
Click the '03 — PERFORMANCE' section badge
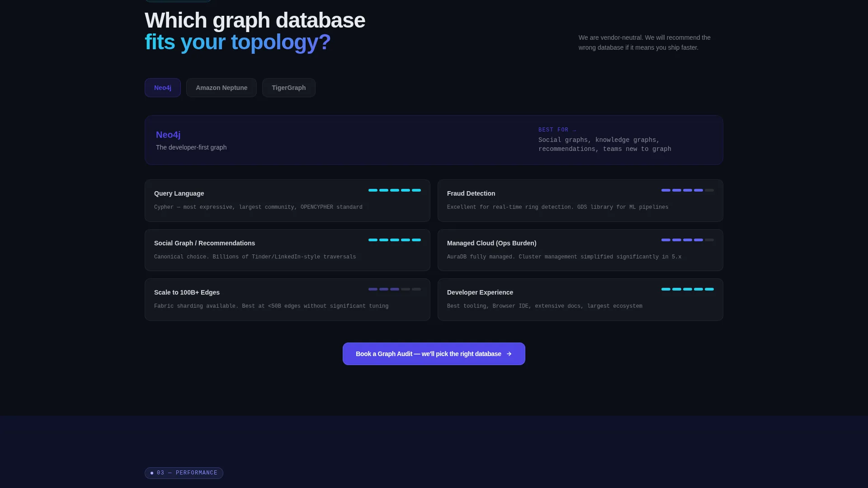[184, 473]
